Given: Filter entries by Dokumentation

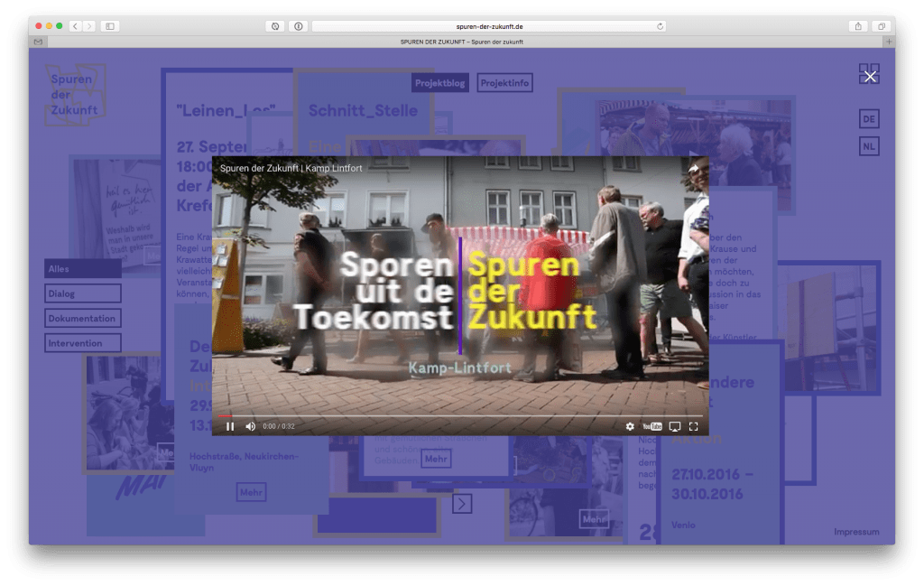Looking at the screenshot, I should (83, 318).
